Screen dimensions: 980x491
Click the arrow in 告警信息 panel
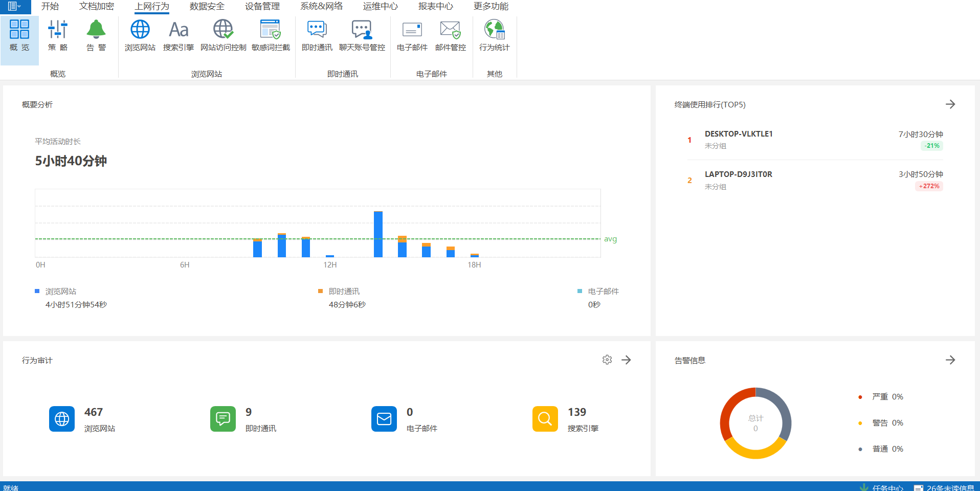click(950, 360)
